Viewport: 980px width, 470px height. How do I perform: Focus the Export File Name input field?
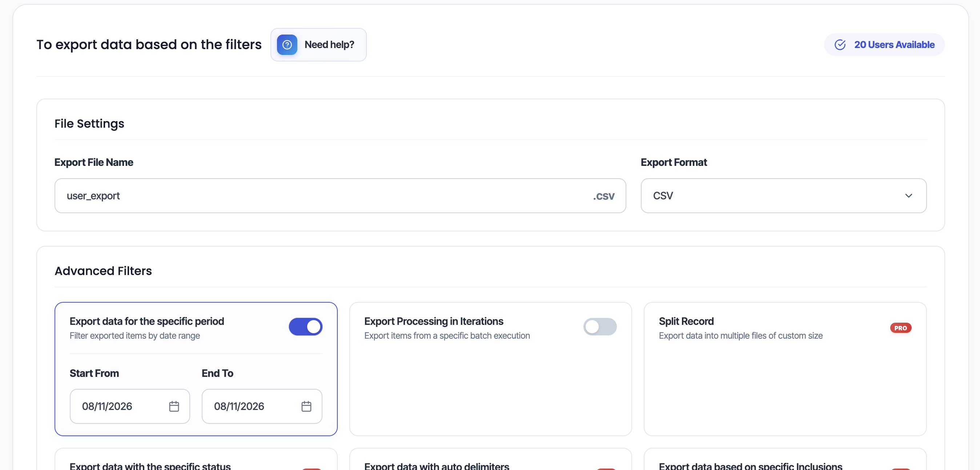[x=340, y=196]
